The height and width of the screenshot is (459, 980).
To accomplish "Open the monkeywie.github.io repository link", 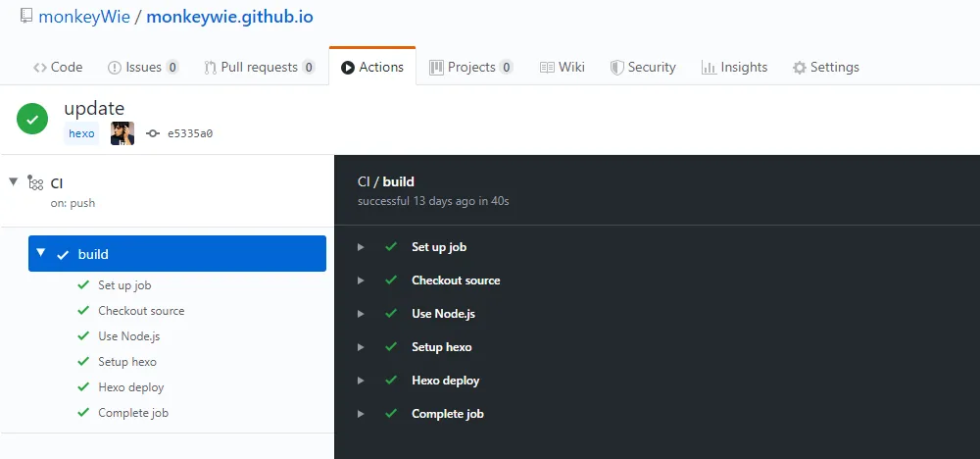I will click(x=229, y=17).
